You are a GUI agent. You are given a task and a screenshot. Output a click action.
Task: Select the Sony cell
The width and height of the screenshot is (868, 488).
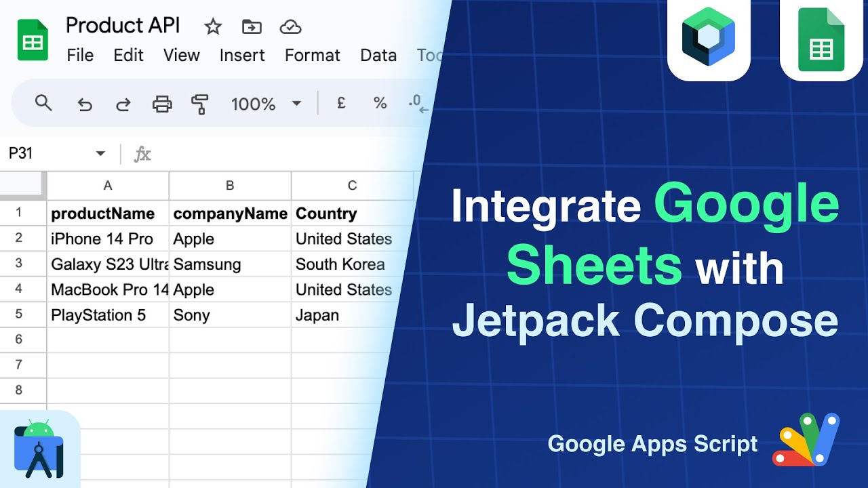(x=230, y=315)
